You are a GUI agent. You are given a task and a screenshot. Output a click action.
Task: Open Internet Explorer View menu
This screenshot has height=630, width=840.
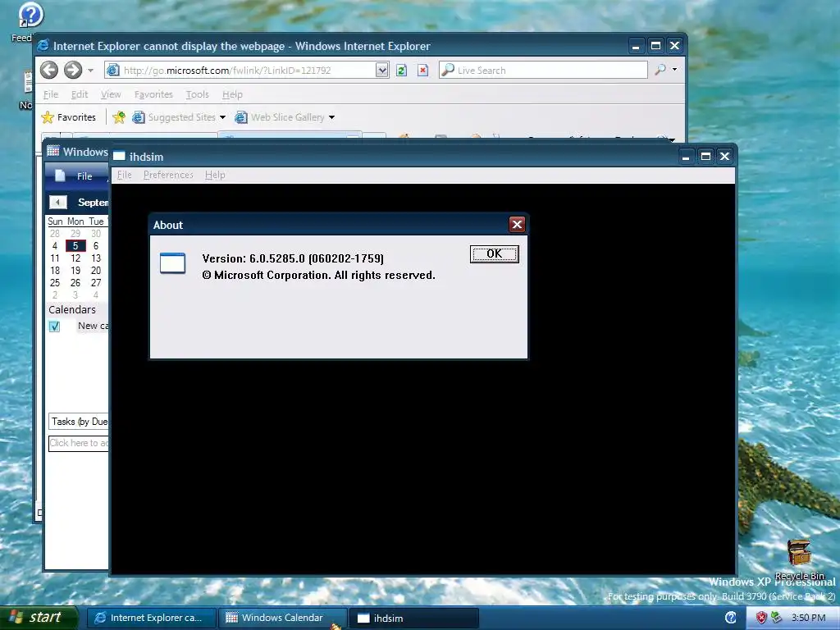(111, 94)
